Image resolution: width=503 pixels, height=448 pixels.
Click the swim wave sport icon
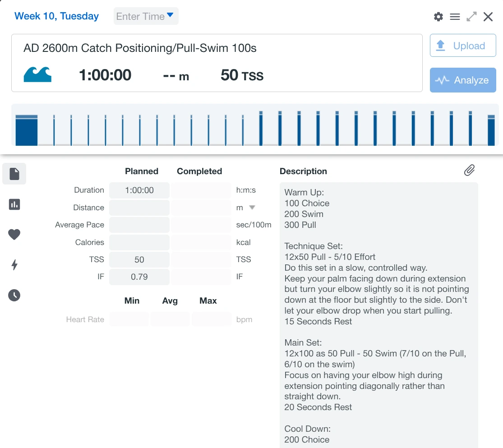click(37, 74)
